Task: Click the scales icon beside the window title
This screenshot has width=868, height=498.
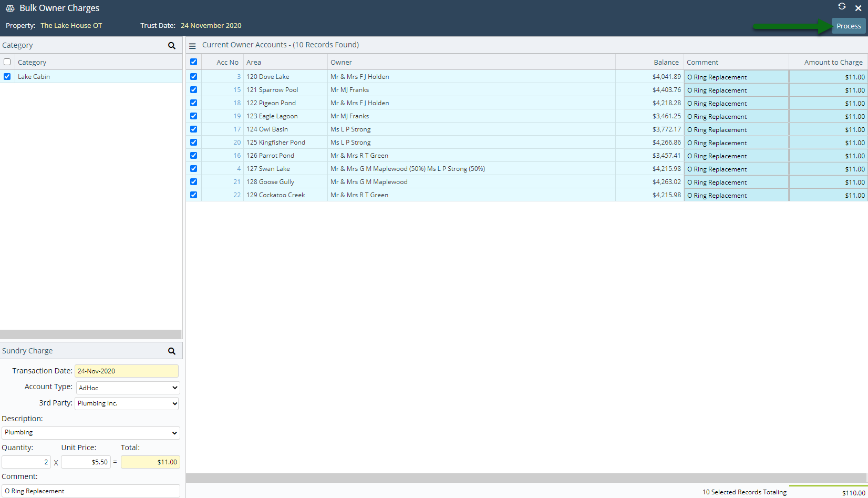Action: click(10, 8)
